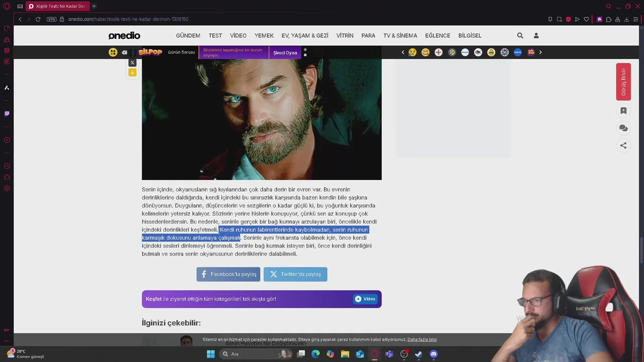Go back to previous page
This screenshot has height=362, width=644.
pos(20,19)
